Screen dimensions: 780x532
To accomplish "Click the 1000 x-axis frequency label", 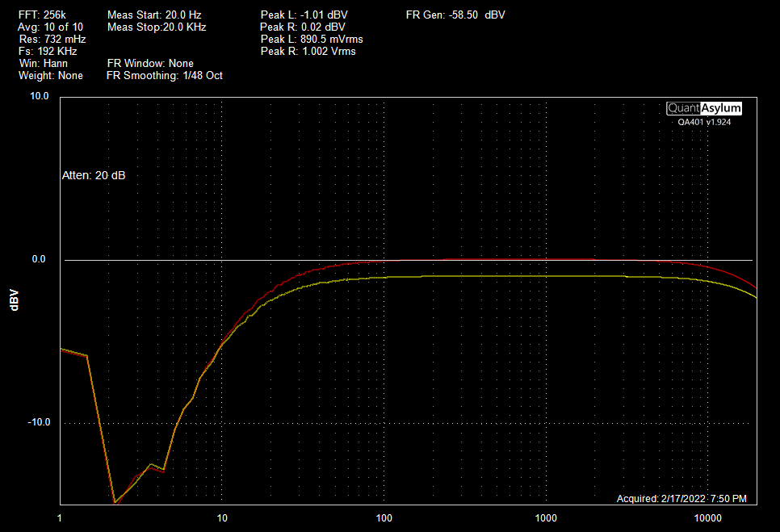I will 546,518.
